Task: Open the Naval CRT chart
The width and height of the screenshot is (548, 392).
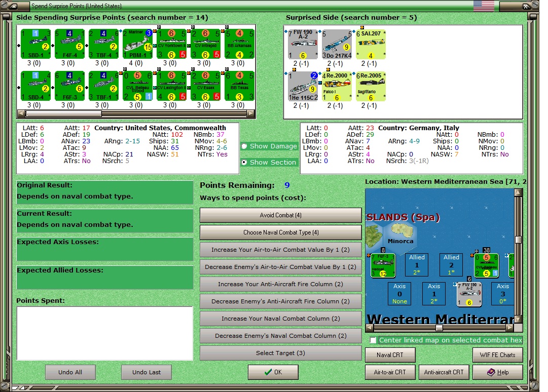Action: pos(390,355)
